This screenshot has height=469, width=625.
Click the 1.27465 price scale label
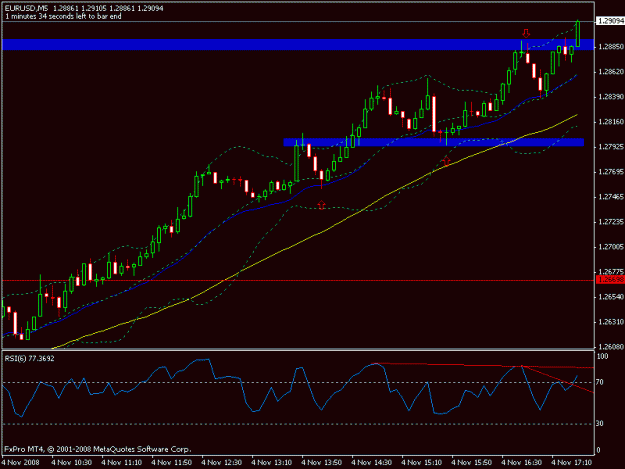point(611,197)
